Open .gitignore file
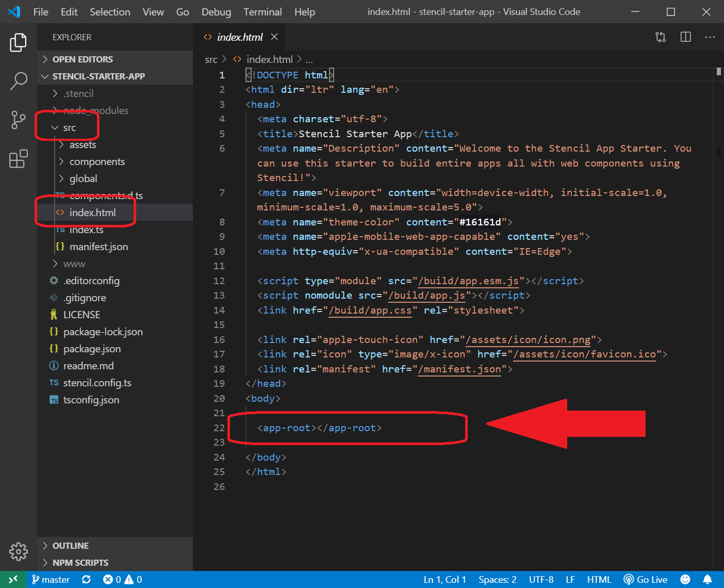The width and height of the screenshot is (724, 588). [115, 298]
